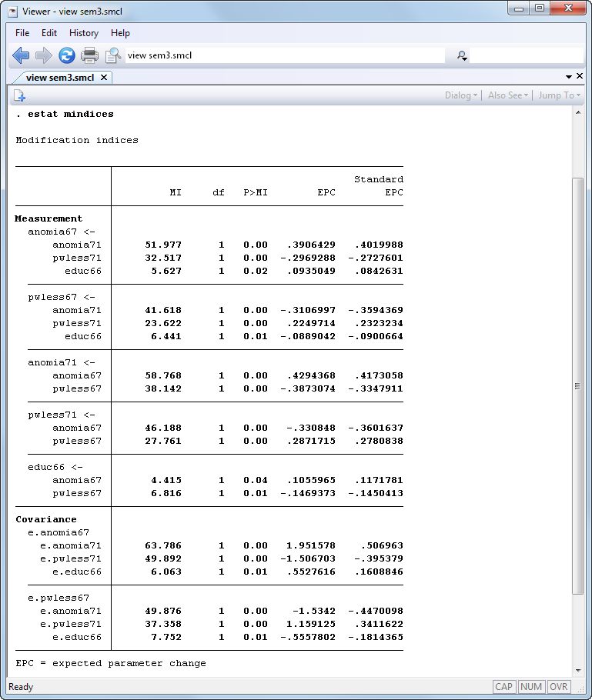The width and height of the screenshot is (592, 700).
Task: Click the search text field
Action: 527,56
